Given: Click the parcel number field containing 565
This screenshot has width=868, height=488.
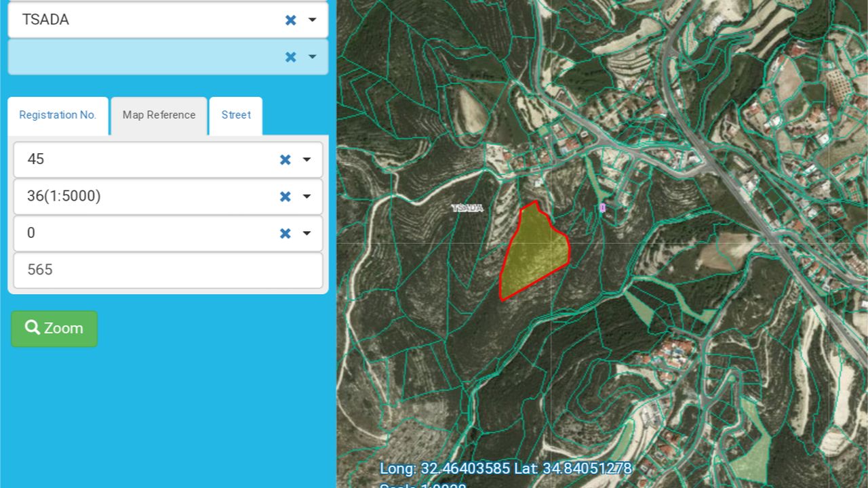Looking at the screenshot, I should tap(167, 270).
